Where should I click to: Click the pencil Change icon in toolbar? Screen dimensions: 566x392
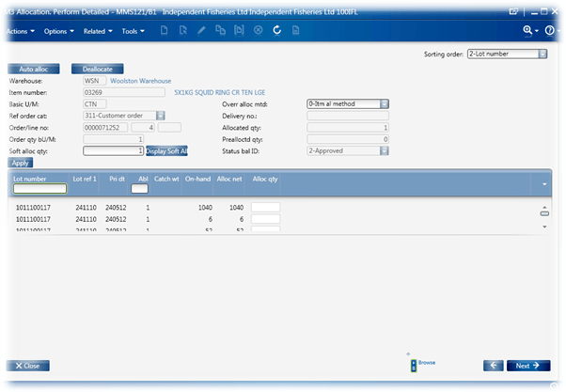click(203, 31)
